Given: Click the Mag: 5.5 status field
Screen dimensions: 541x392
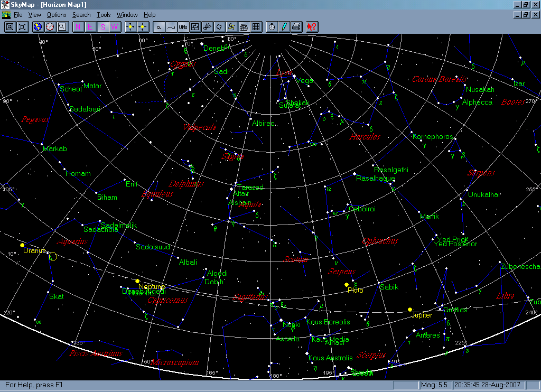Looking at the screenshot, I should coord(435,385).
